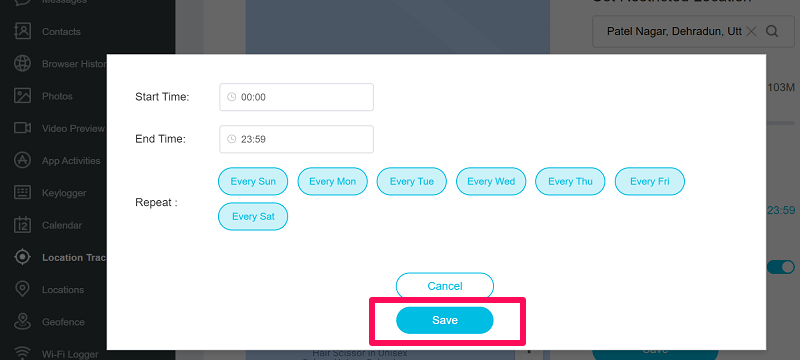Deselect Every Wed repeat day
The height and width of the screenshot is (360, 800).
tap(491, 182)
